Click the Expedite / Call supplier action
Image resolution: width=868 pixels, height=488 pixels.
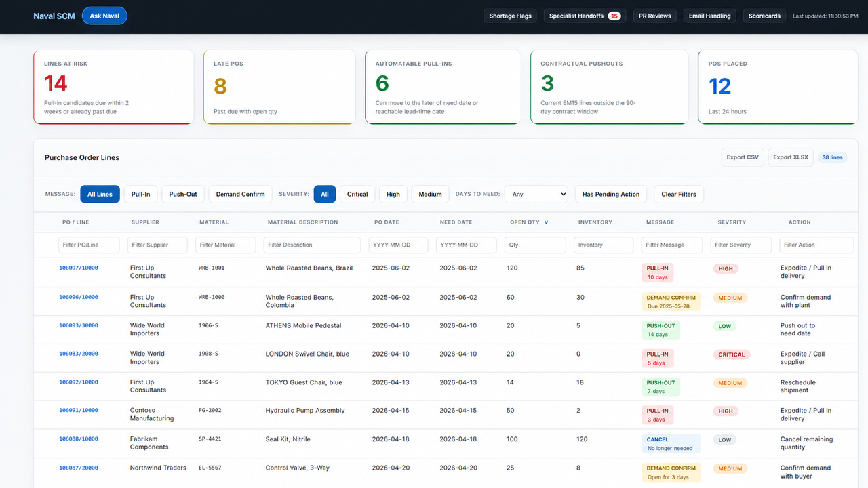tap(803, 358)
